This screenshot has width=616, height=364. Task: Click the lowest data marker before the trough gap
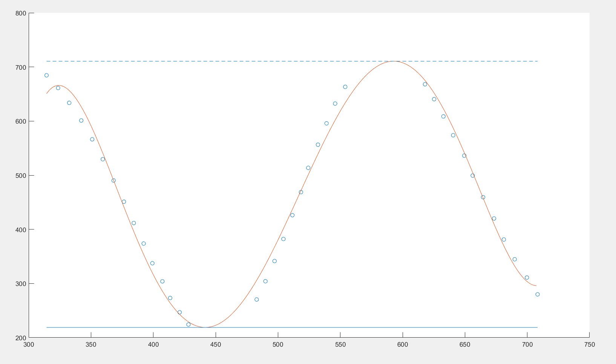tap(188, 324)
